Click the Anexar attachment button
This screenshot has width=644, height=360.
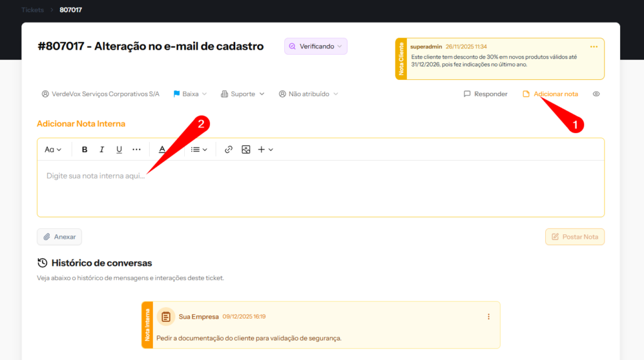point(59,237)
